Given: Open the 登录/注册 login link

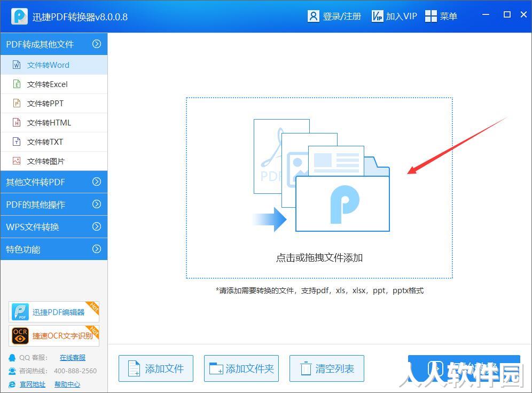Looking at the screenshot, I should tap(342, 16).
